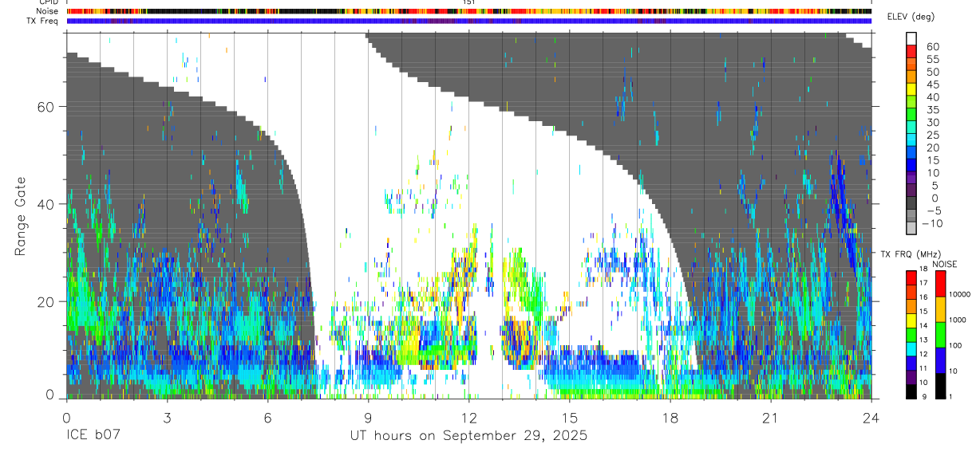Select the green NOISE segment between 100 and 1000

point(941,334)
